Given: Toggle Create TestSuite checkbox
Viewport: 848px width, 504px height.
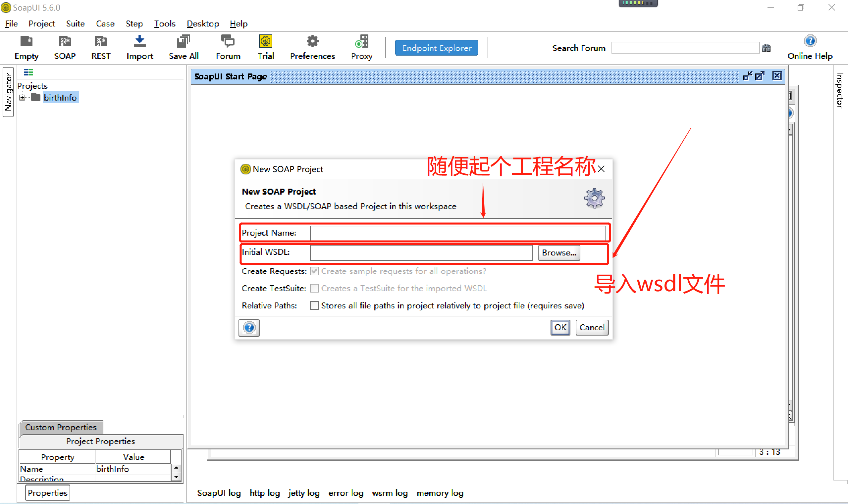Looking at the screenshot, I should [x=314, y=288].
